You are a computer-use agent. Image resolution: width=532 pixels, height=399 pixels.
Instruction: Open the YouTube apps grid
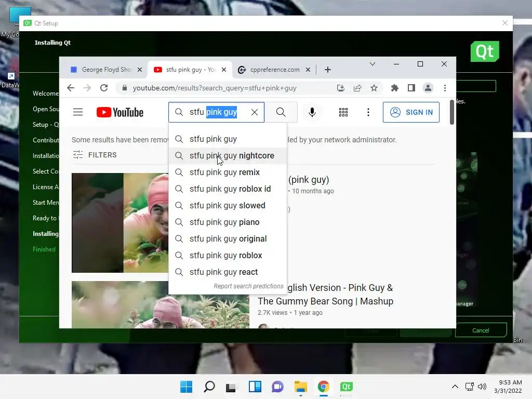coord(343,112)
